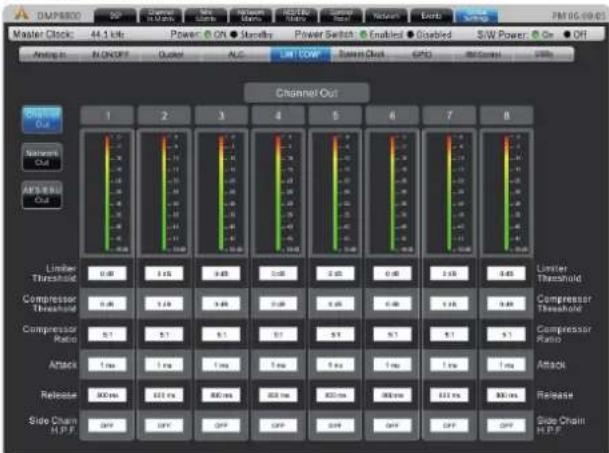The image size is (609, 453).
Task: Open channel 8 Attack time value
Action: pos(506,365)
